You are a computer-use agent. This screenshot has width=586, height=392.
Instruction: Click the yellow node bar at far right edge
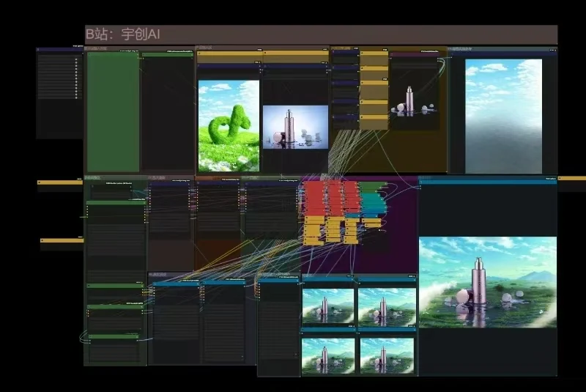point(572,179)
